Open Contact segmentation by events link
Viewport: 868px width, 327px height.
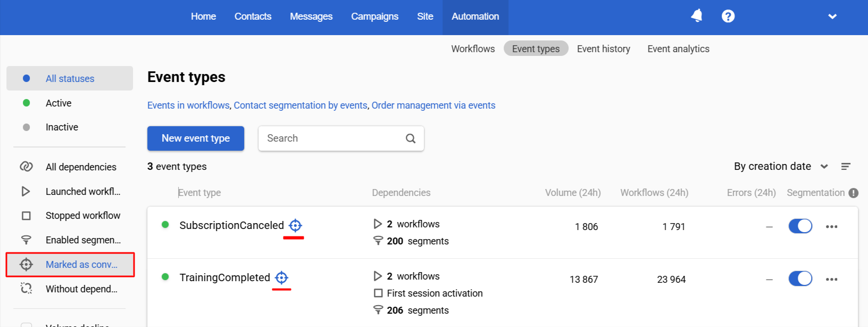pyautogui.click(x=301, y=105)
